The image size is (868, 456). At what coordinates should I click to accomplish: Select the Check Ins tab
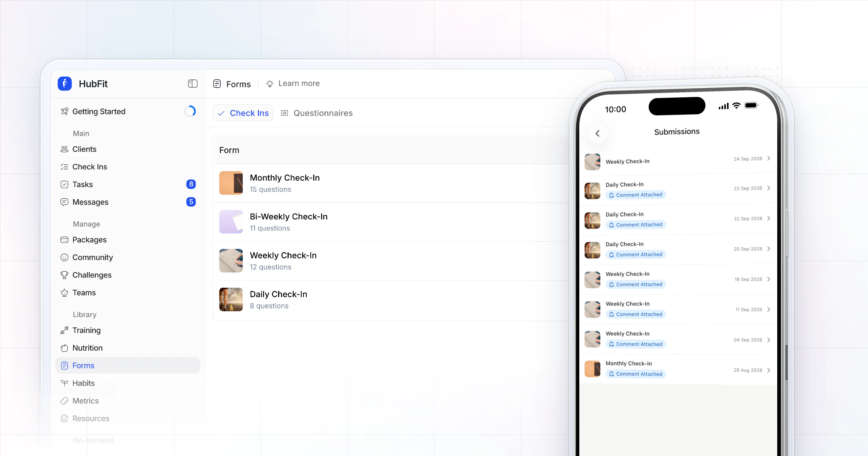243,113
